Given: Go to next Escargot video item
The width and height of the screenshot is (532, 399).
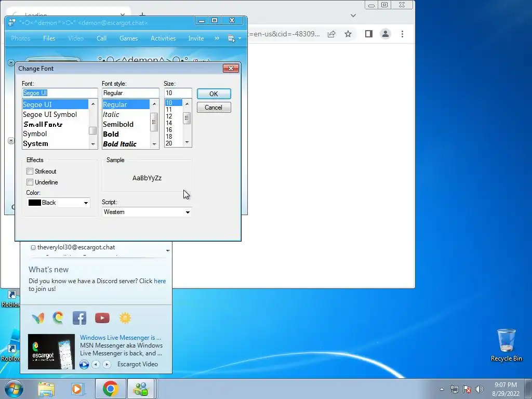Looking at the screenshot, I should click(107, 364).
